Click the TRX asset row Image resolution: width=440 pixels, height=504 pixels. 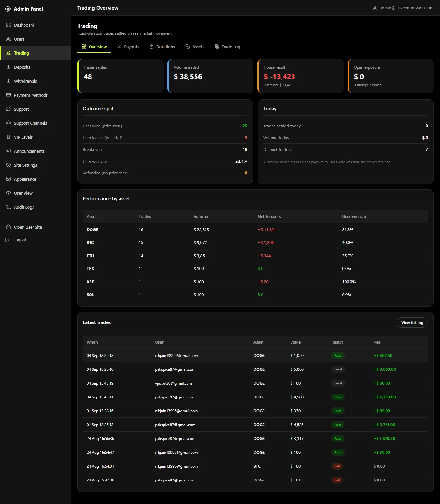[x=255, y=268]
